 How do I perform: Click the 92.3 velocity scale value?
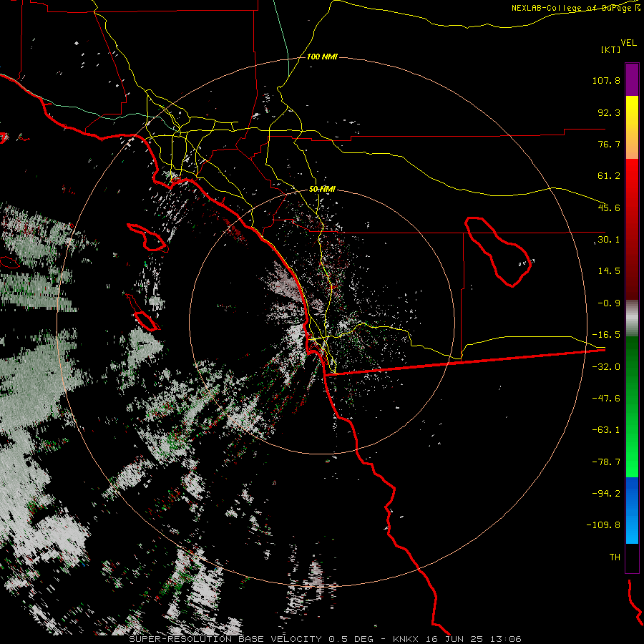click(x=609, y=112)
